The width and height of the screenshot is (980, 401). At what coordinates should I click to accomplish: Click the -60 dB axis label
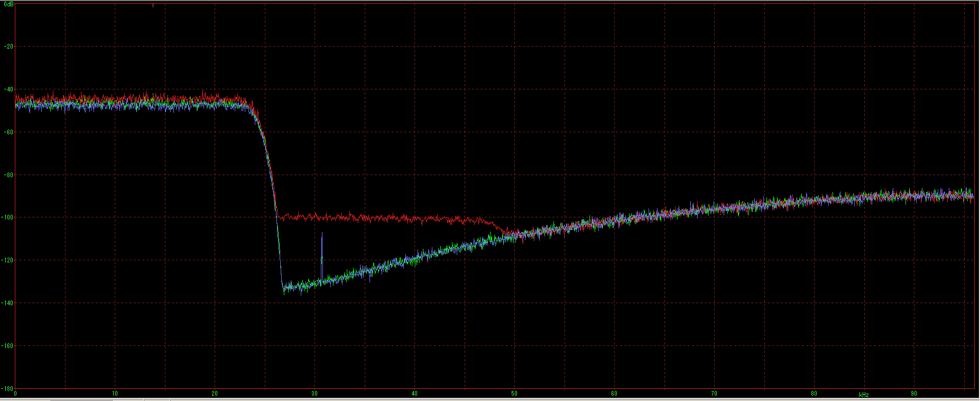coord(8,132)
